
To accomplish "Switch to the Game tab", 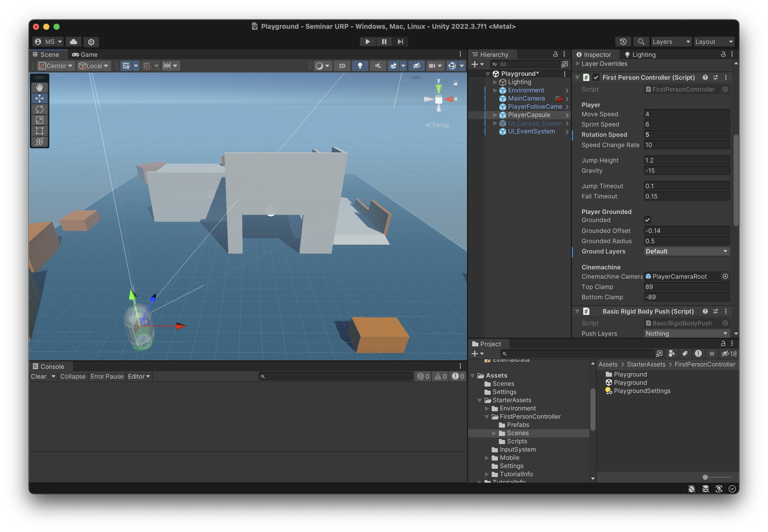I will (x=85, y=55).
